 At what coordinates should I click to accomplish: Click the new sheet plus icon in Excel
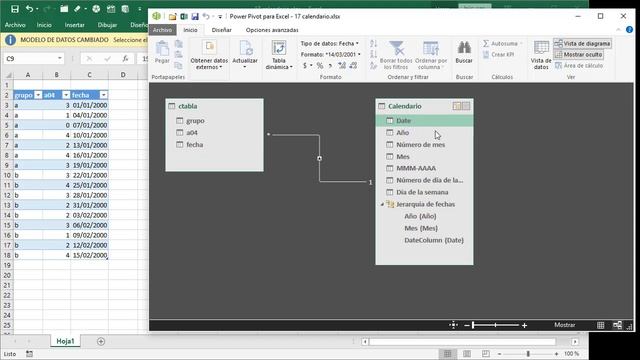pos(101,341)
